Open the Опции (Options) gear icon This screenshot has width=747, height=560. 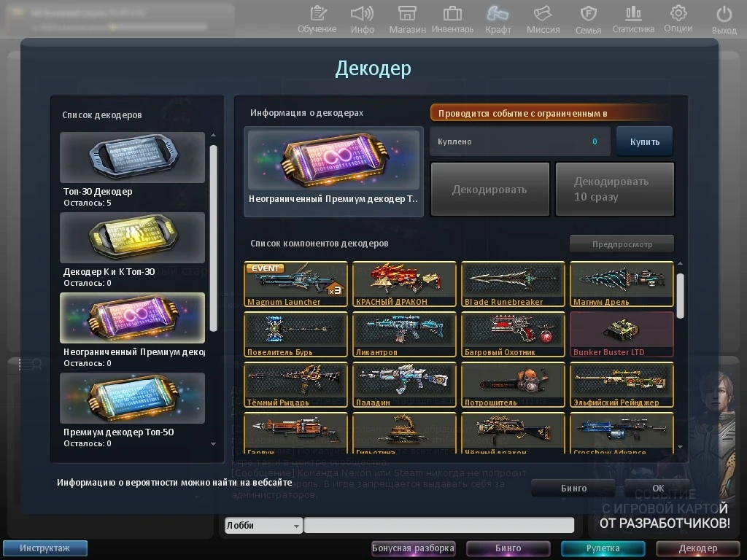coord(678,18)
